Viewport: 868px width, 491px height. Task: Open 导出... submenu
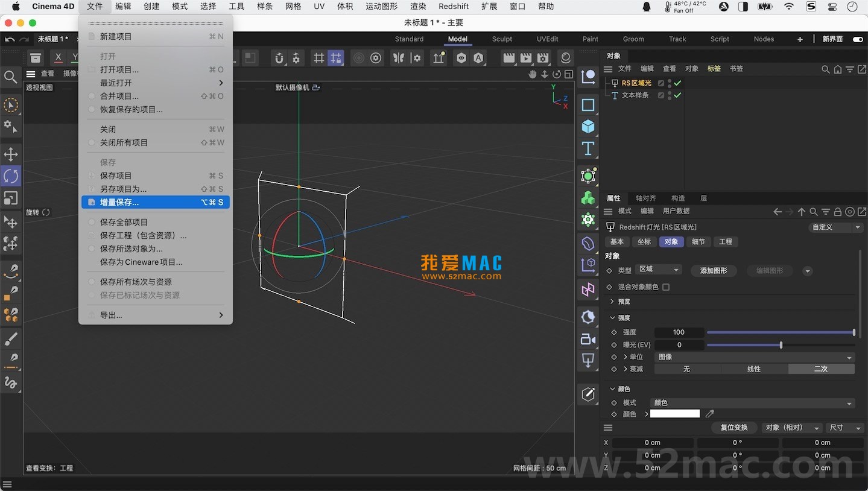(156, 315)
